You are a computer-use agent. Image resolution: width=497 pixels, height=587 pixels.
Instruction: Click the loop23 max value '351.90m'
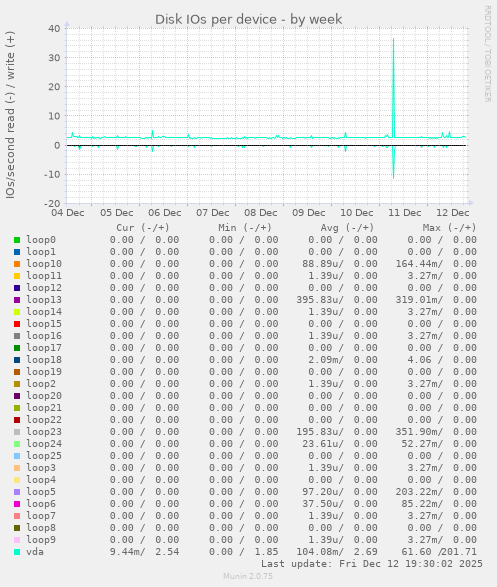417,432
